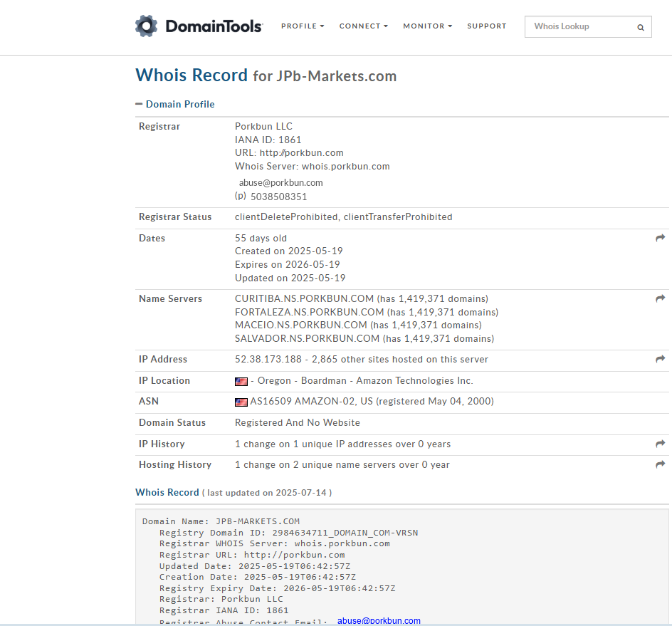The width and height of the screenshot is (672, 626).
Task: Click SALVADOR.NS.PORKBUN.COM name server
Action: [x=307, y=339]
